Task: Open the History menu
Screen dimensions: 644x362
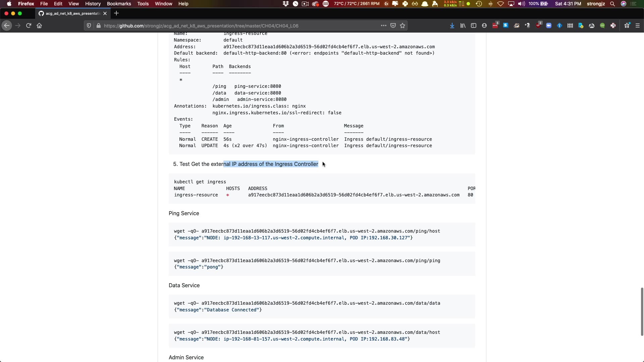Action: (93, 4)
